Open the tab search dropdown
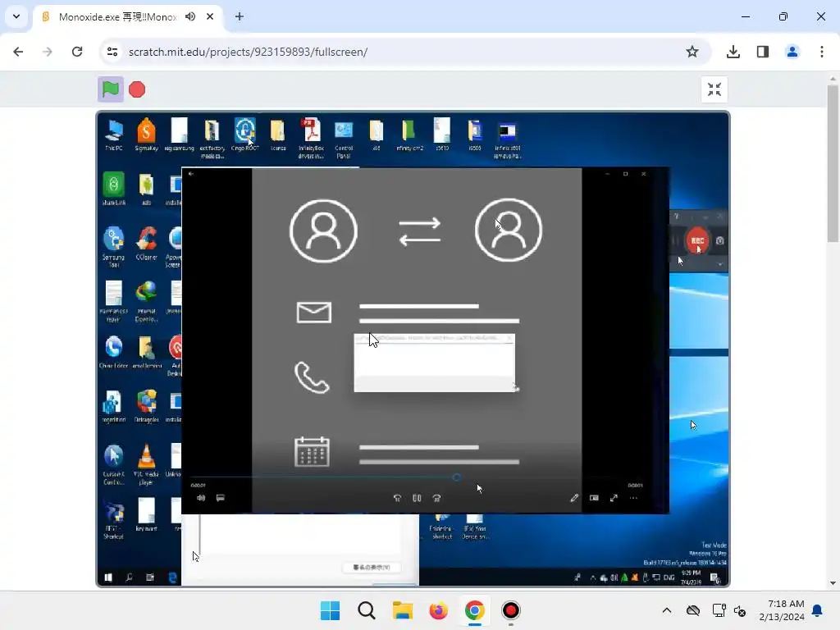The width and height of the screenshot is (840, 630). (16, 16)
